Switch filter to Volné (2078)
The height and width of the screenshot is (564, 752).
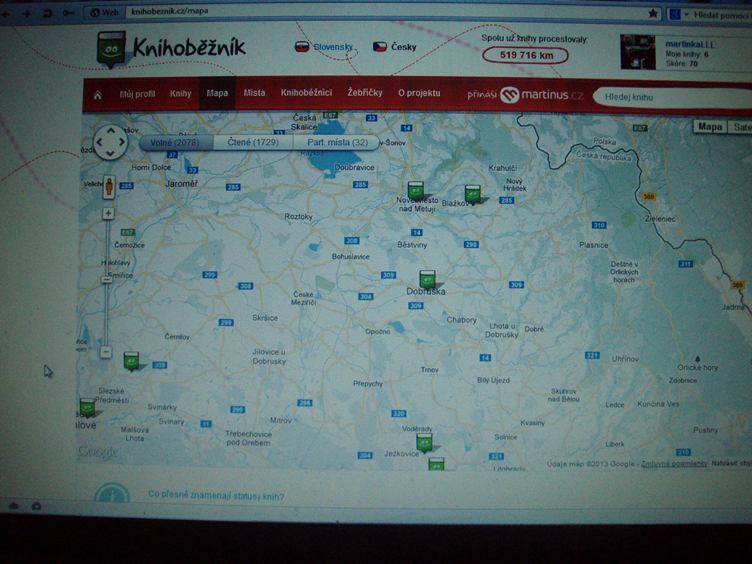[x=176, y=142]
